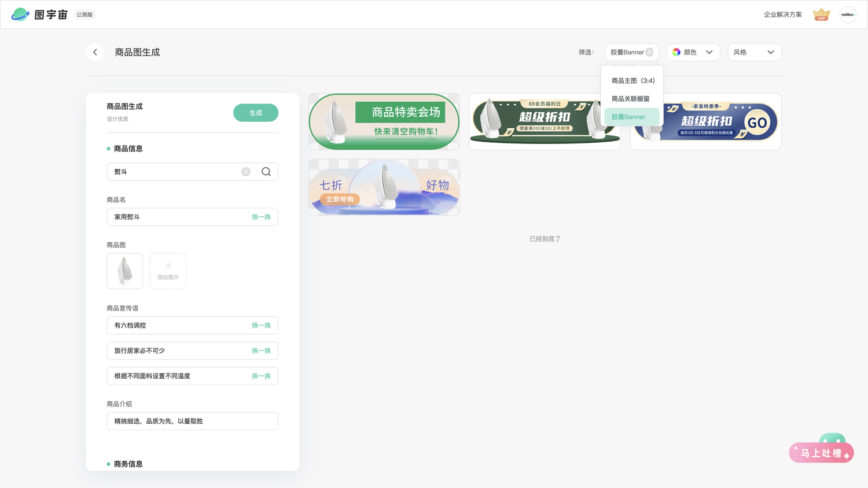Click the 筛选 label
Screen dimensions: 868x488
click(586, 52)
